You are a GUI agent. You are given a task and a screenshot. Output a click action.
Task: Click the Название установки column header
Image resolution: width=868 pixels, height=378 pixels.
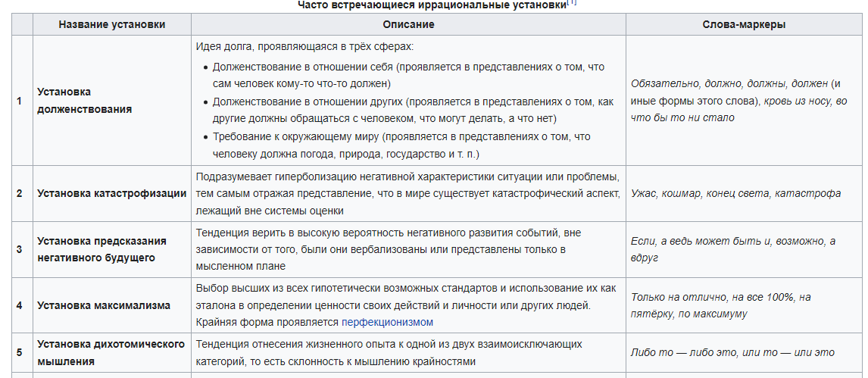point(111,24)
